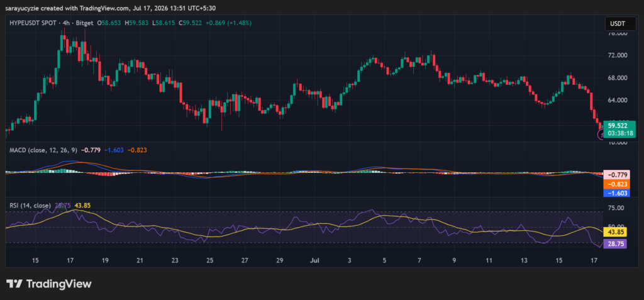Click the 11 date label on time axis

(x=489, y=260)
